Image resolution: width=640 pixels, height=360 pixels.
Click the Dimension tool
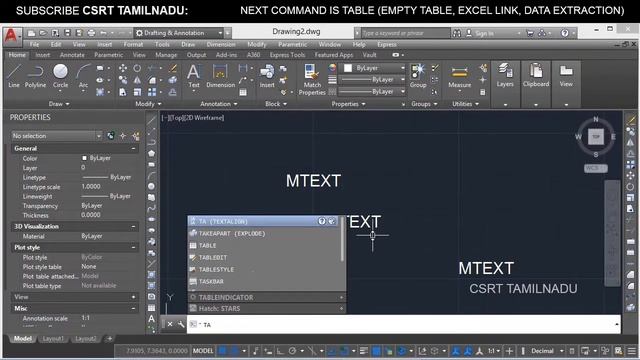pos(221,76)
